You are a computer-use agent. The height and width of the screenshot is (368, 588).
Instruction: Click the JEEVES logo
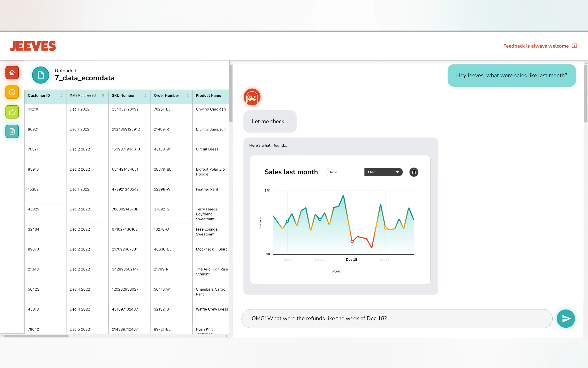click(x=33, y=46)
